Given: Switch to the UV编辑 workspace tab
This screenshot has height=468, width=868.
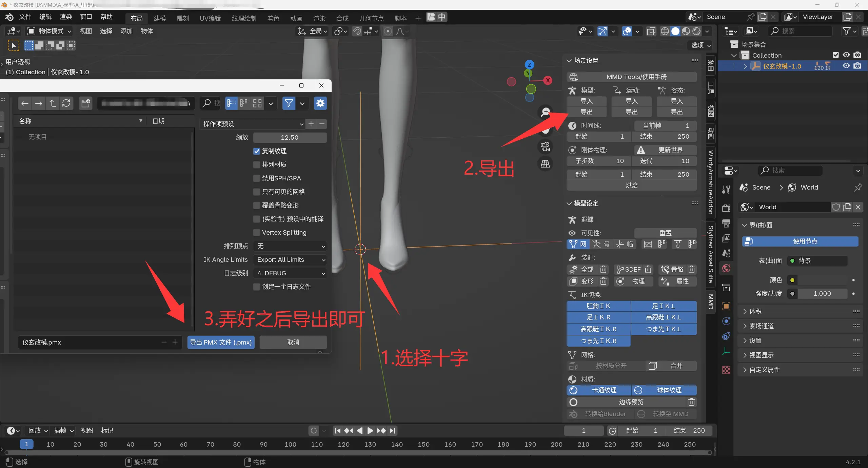Looking at the screenshot, I should click(x=210, y=18).
